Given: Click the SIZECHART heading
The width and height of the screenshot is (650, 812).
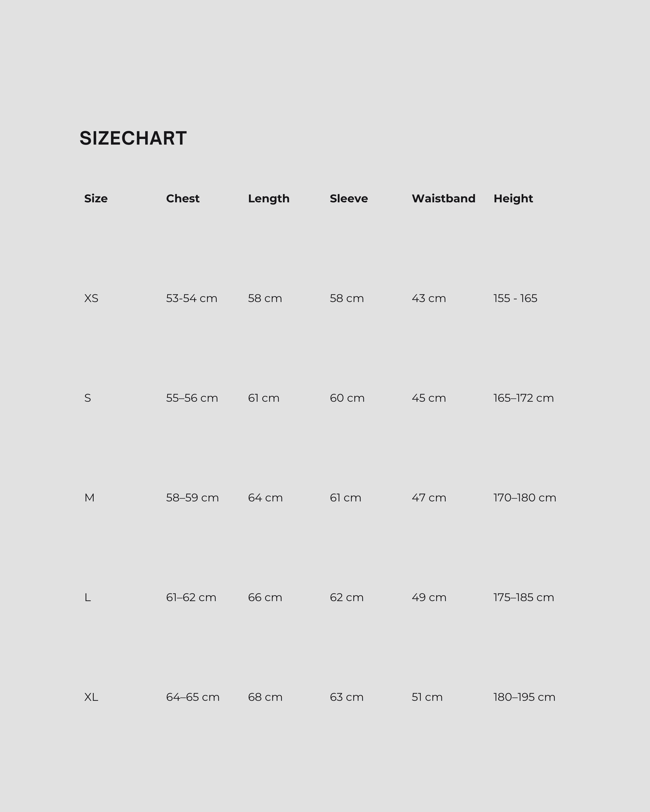Looking at the screenshot, I should tap(133, 138).
